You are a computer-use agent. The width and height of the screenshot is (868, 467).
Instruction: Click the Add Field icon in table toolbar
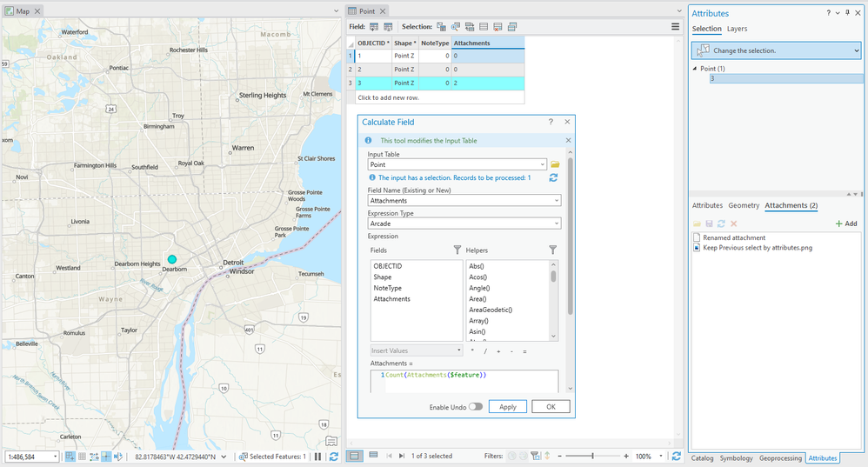(x=374, y=27)
